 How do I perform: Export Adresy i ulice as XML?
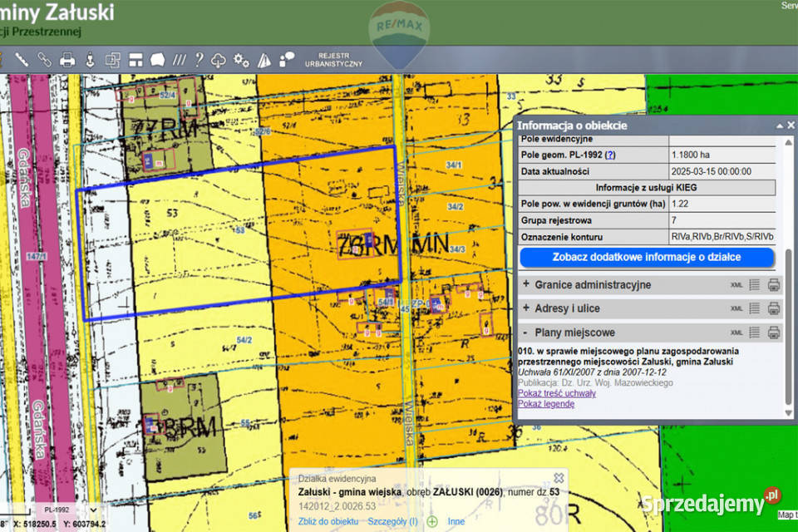coord(736,308)
